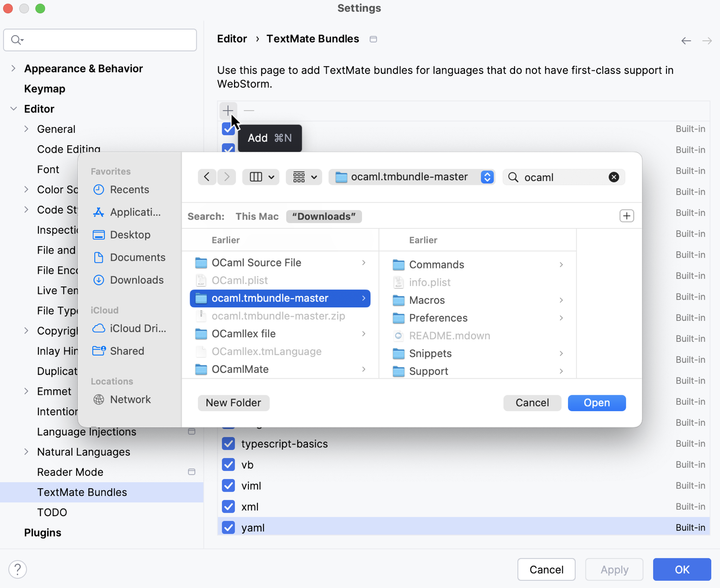720x588 pixels.
Task: Select Keymap in the settings sidebar
Action: pos(44,89)
